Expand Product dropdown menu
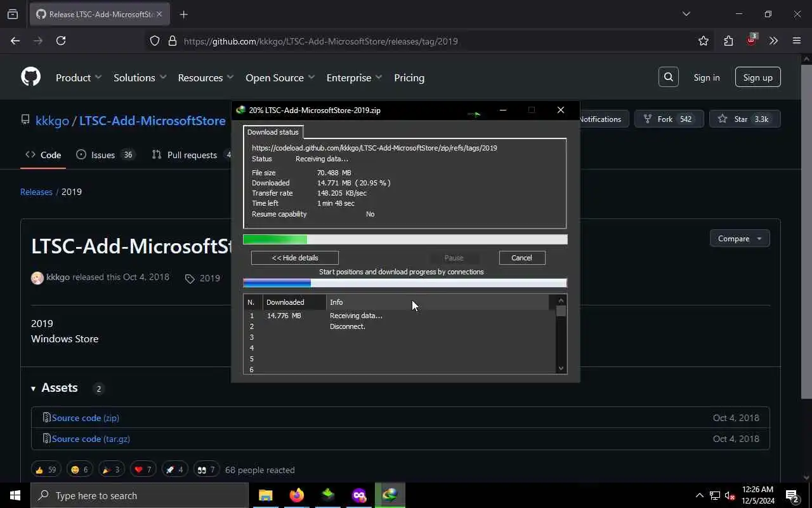This screenshot has width=812, height=508. tap(79, 77)
